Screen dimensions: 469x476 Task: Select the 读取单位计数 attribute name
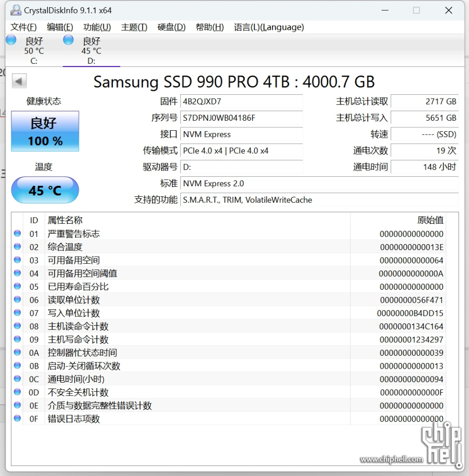tap(74, 300)
